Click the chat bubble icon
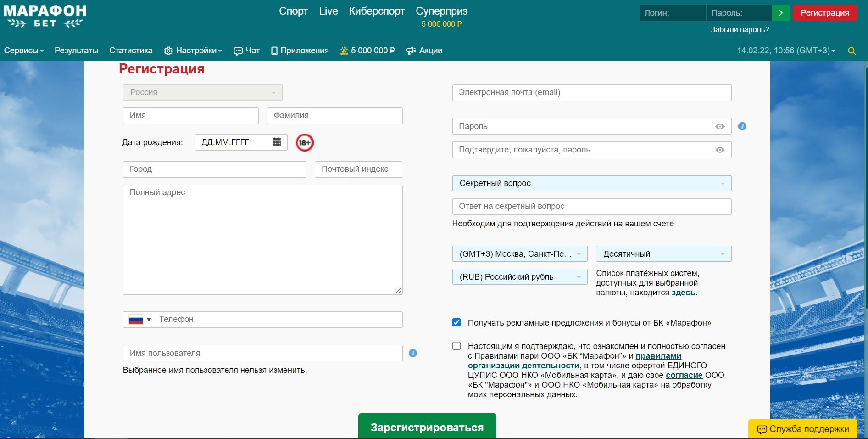This screenshot has width=868, height=439. [x=238, y=51]
